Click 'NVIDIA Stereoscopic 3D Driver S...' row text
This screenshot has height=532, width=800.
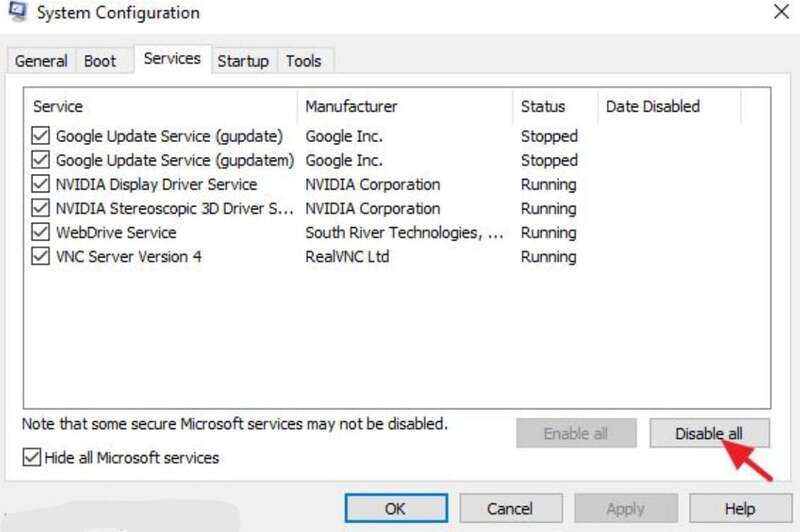(174, 208)
